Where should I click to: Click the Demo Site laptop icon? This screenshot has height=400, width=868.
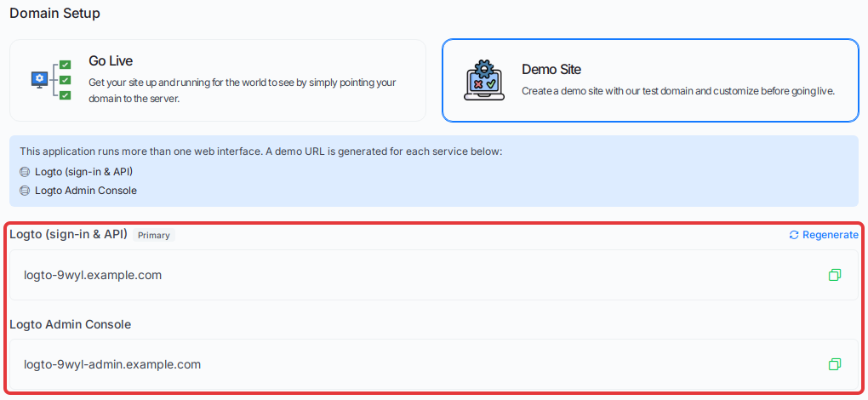[484, 80]
